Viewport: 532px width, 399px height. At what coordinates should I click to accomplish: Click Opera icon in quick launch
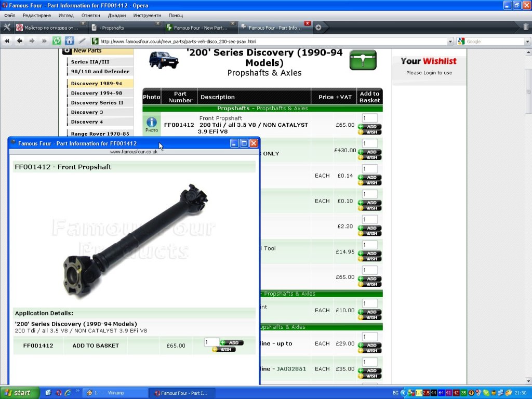[x=58, y=393]
